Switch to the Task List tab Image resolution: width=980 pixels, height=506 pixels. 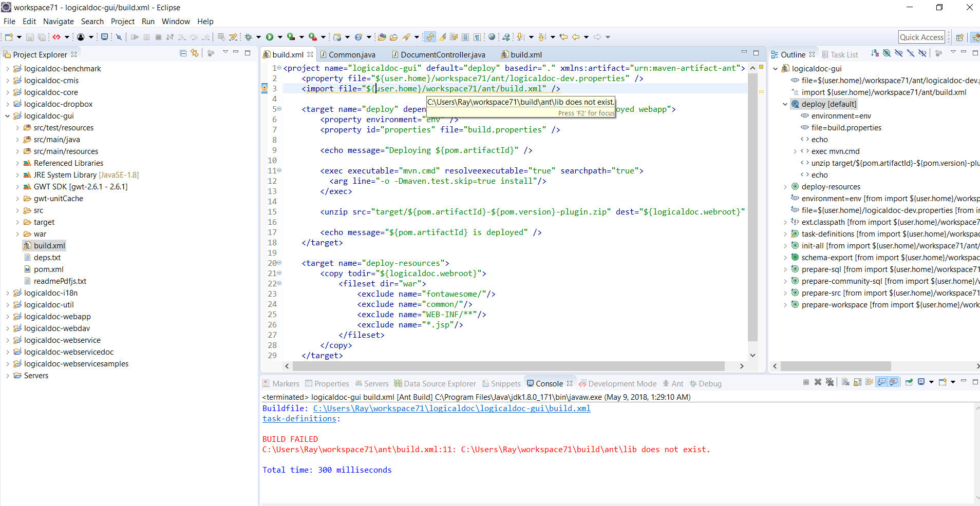click(x=840, y=55)
